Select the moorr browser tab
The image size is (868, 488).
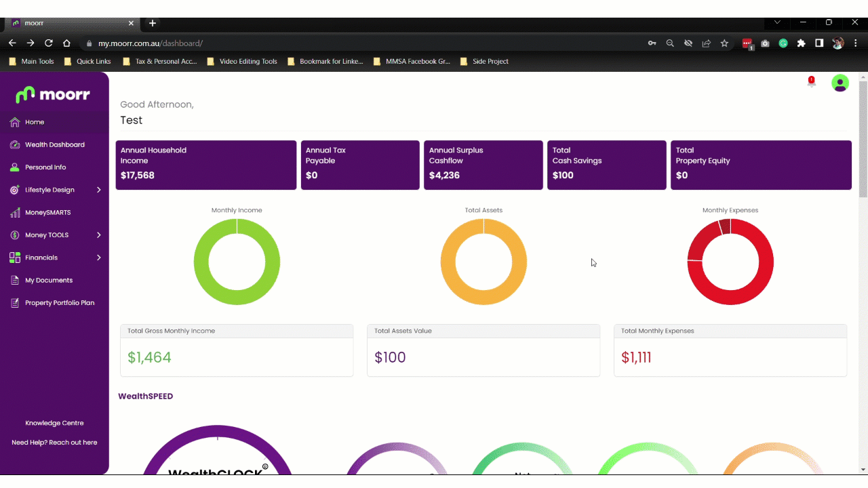[x=73, y=23]
